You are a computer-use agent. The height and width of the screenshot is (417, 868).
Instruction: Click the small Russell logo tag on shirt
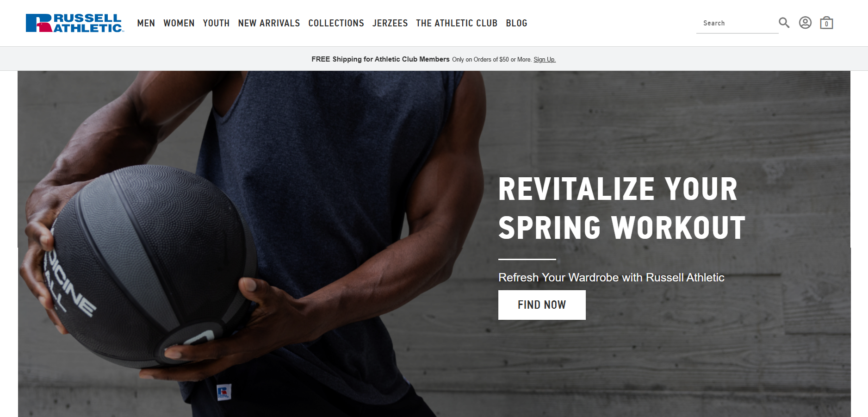tap(223, 392)
